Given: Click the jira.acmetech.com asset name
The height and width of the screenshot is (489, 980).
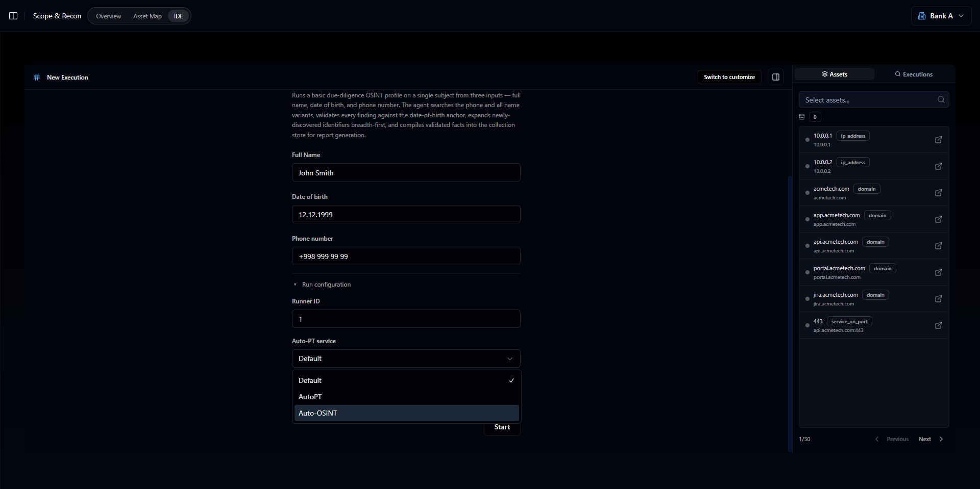Looking at the screenshot, I should point(836,295).
